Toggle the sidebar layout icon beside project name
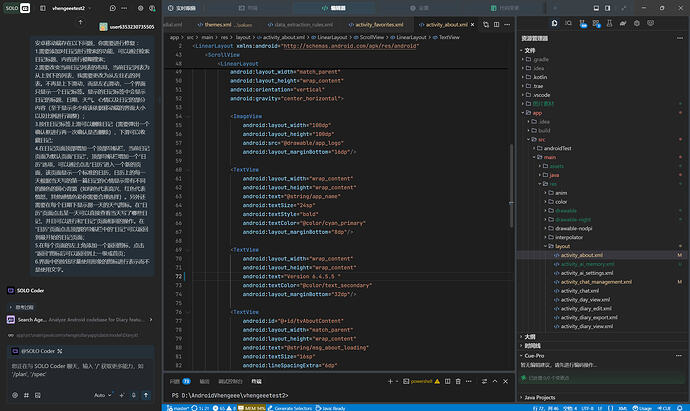The image size is (690, 411). pos(43,8)
